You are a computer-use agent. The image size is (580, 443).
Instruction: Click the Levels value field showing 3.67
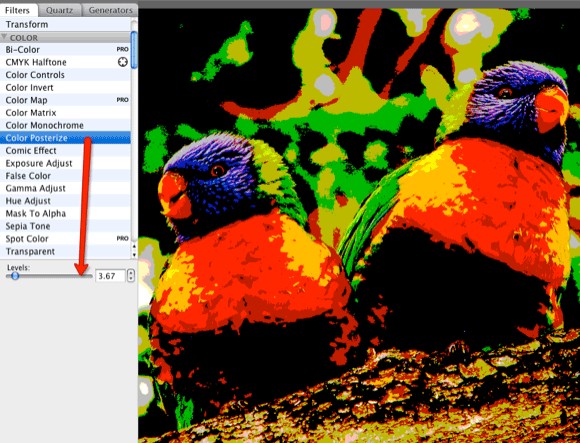click(x=110, y=276)
